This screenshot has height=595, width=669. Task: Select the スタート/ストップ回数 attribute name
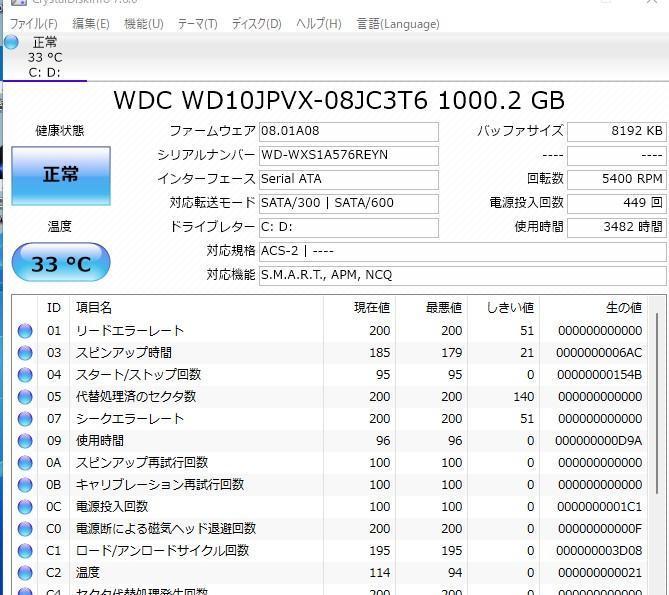point(138,375)
